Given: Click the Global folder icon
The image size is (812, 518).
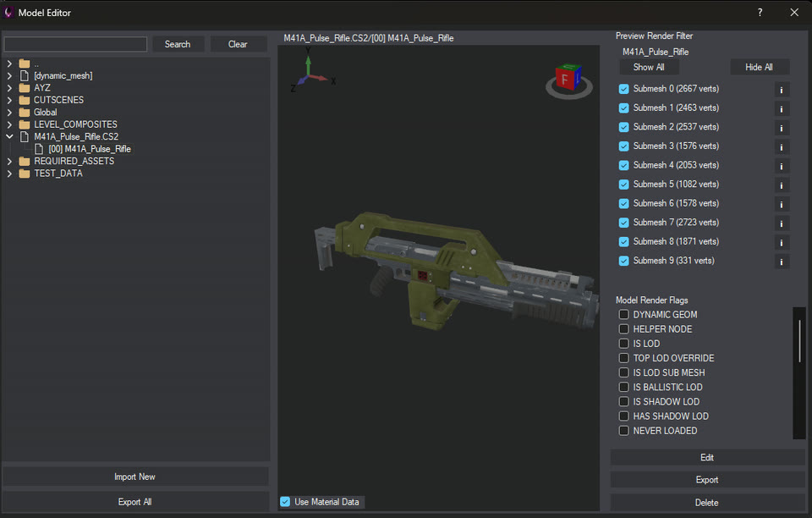Looking at the screenshot, I should (x=25, y=113).
